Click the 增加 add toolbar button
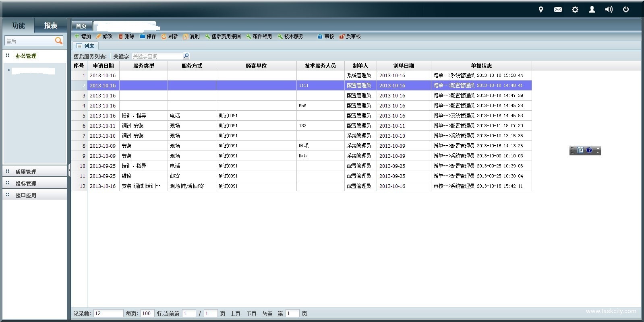 coord(83,36)
